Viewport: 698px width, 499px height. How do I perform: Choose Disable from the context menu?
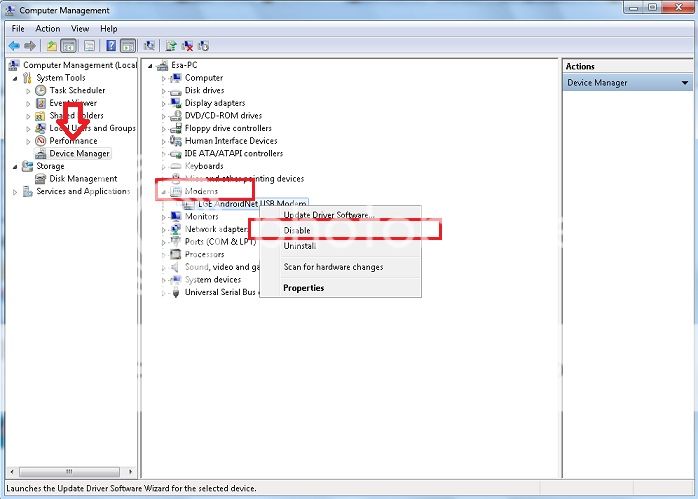click(297, 230)
